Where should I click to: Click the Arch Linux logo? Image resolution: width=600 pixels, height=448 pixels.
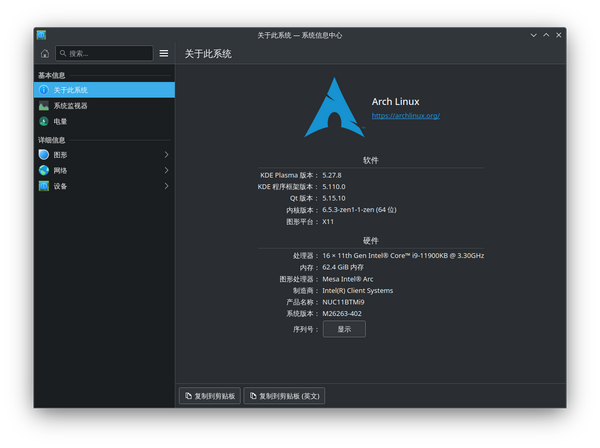pyautogui.click(x=334, y=108)
